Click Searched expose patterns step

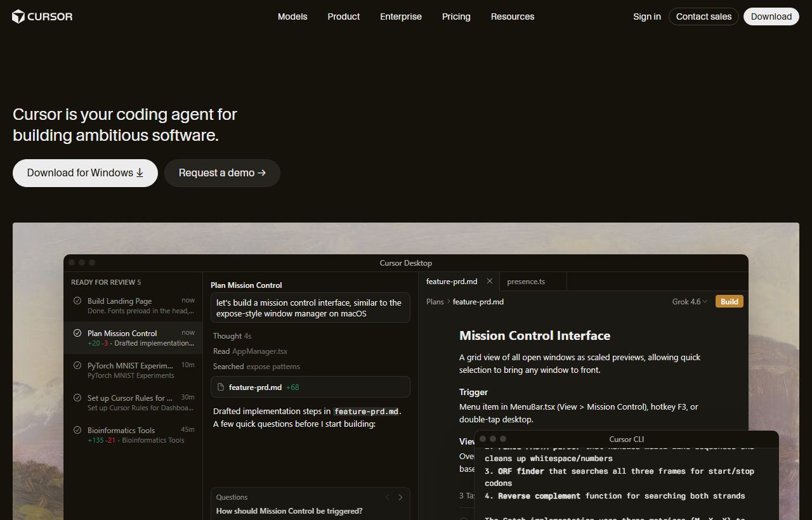coord(256,366)
